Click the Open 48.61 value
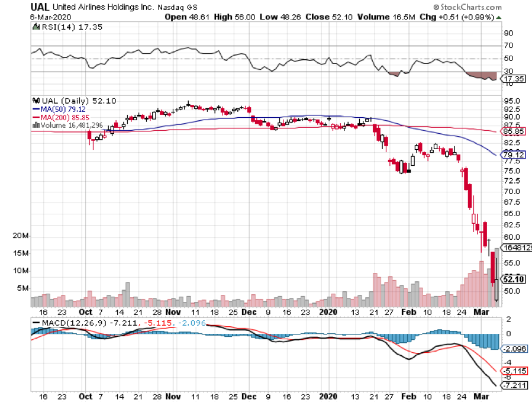532x402 pixels. coord(187,17)
